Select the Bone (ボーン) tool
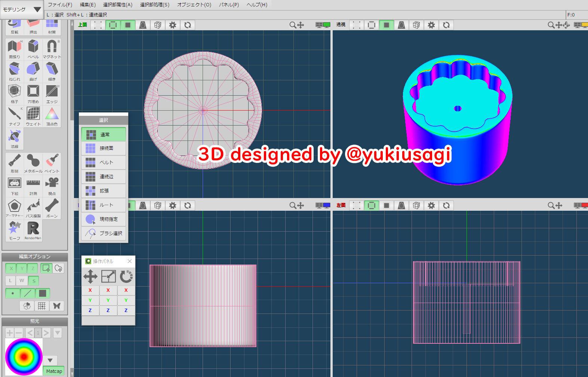This screenshot has width=588, height=377. coord(52,208)
